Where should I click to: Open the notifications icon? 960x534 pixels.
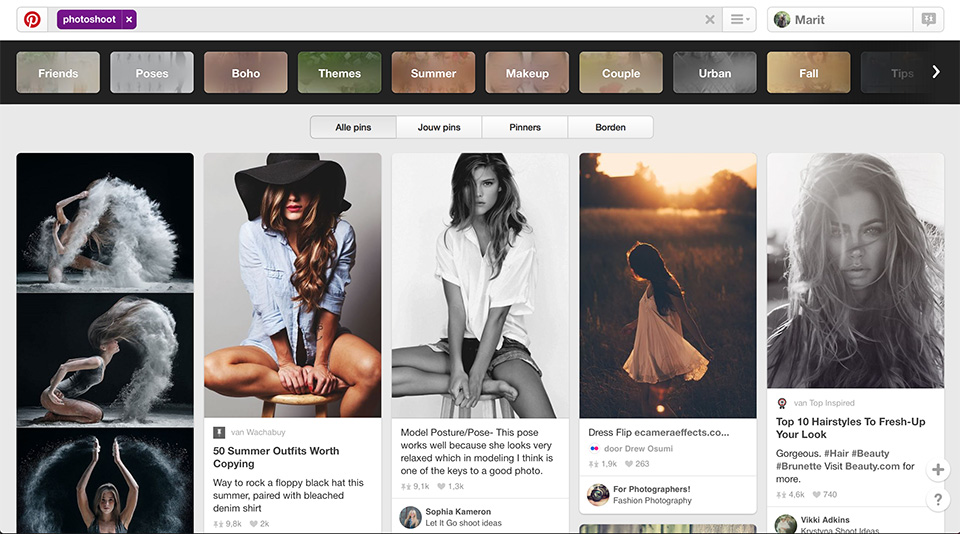point(928,20)
